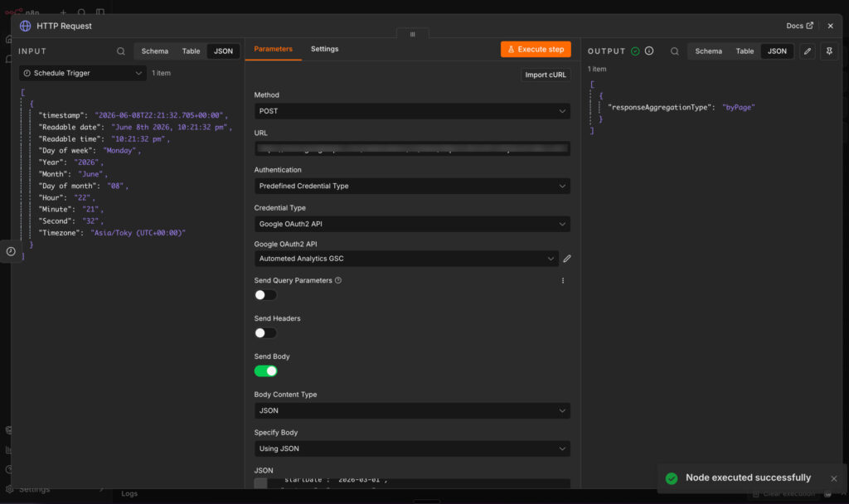This screenshot has height=504, width=849.
Task: Click the "responseAggregationType" key in output
Action: (659, 107)
